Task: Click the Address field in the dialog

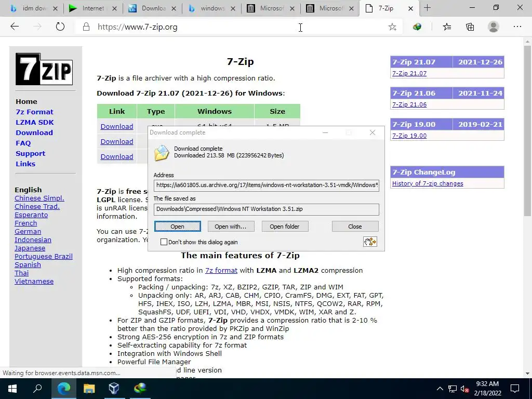Action: (267, 185)
